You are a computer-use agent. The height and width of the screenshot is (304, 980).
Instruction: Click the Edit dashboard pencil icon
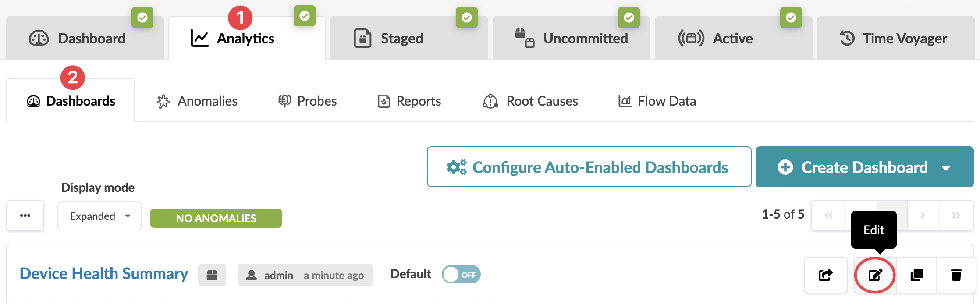[875, 275]
